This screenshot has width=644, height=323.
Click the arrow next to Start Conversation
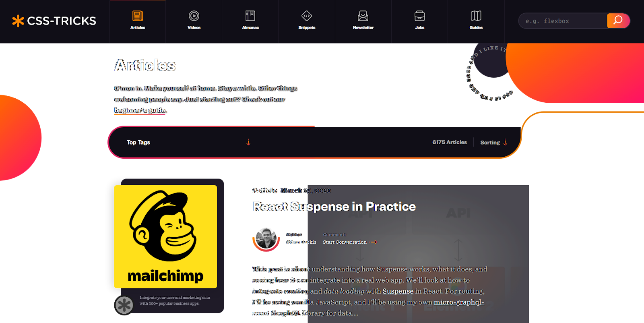pyautogui.click(x=373, y=242)
